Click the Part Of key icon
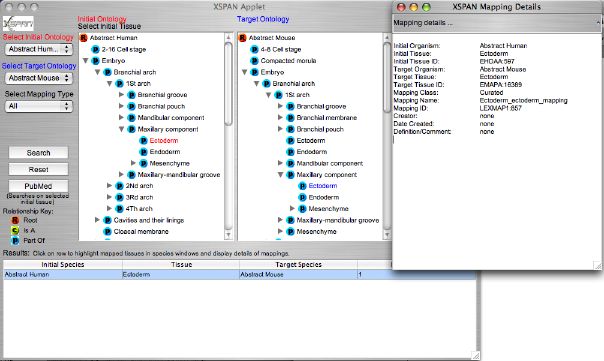The width and height of the screenshot is (604, 361). click(15, 240)
